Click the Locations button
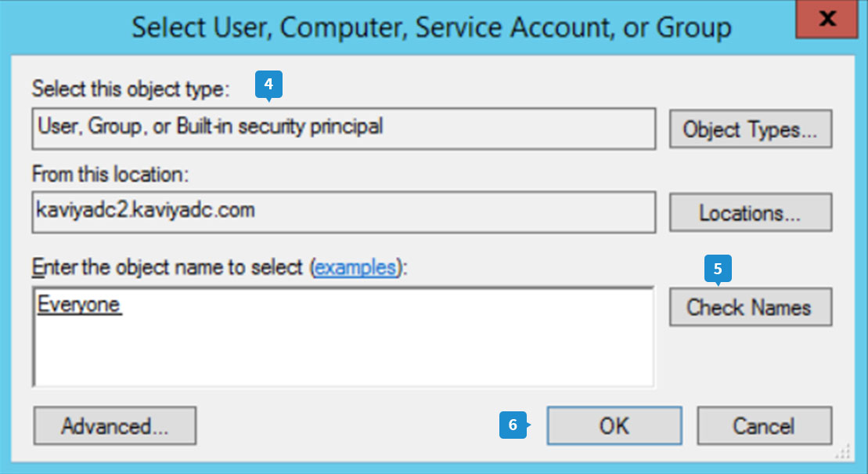Screen dimensions: 868x474 click(750, 212)
